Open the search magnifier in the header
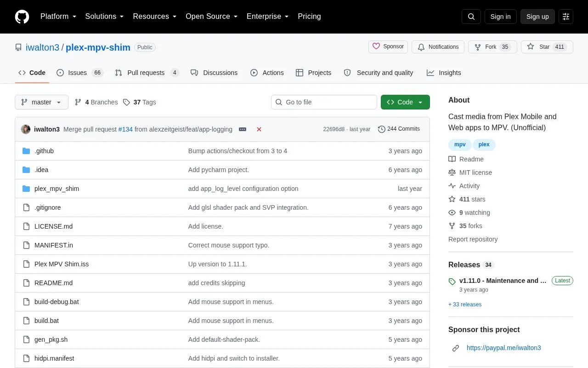This screenshot has height=368, width=588. (x=471, y=17)
